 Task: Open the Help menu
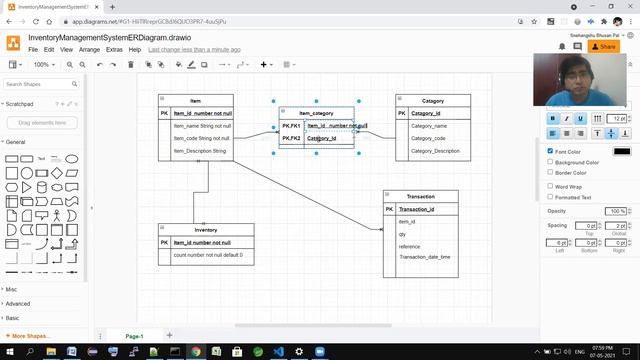pos(135,49)
